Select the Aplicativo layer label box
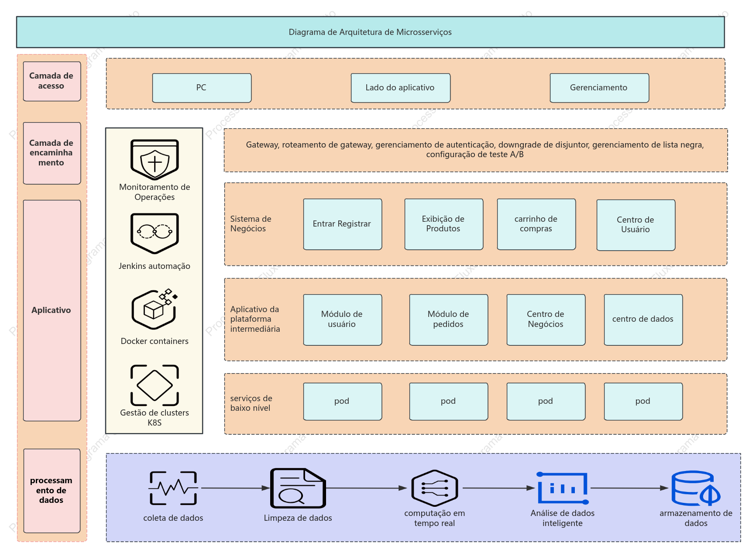 (52, 310)
